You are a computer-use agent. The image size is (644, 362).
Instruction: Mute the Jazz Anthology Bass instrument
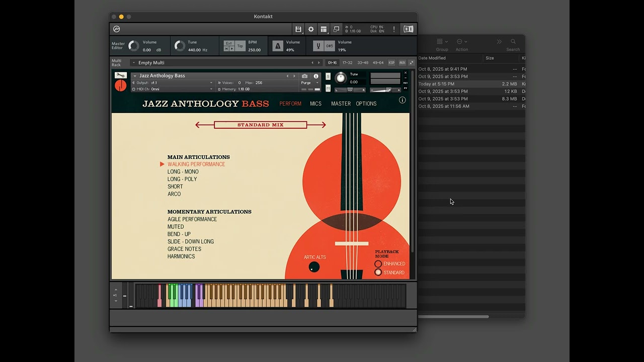[x=328, y=88]
